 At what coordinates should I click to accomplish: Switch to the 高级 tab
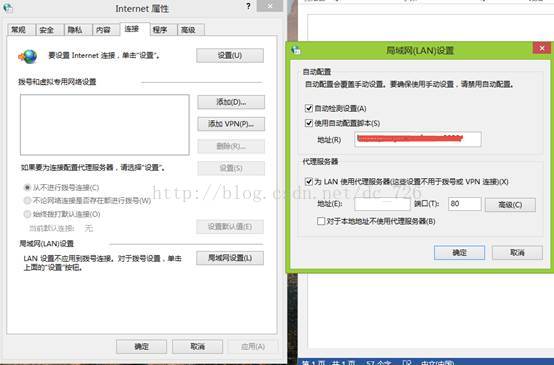191,30
